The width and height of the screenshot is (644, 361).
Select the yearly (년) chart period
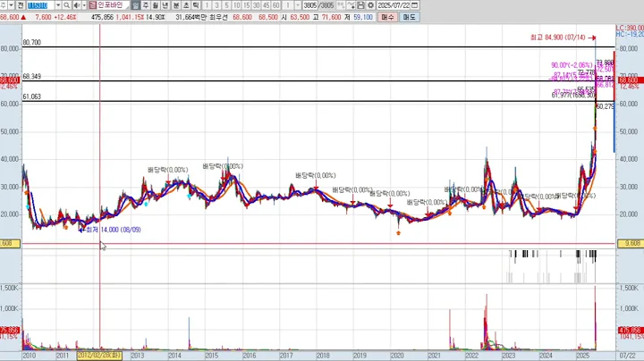(x=165, y=5)
